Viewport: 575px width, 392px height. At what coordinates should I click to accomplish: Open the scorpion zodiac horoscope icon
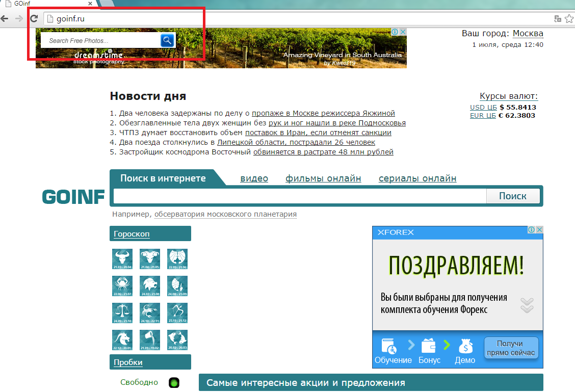(x=150, y=313)
